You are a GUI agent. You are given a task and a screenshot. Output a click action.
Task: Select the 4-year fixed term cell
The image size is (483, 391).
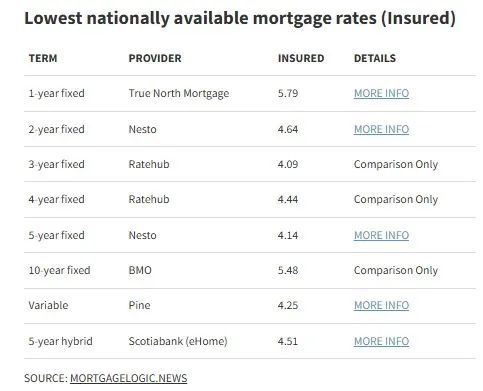tap(56, 199)
